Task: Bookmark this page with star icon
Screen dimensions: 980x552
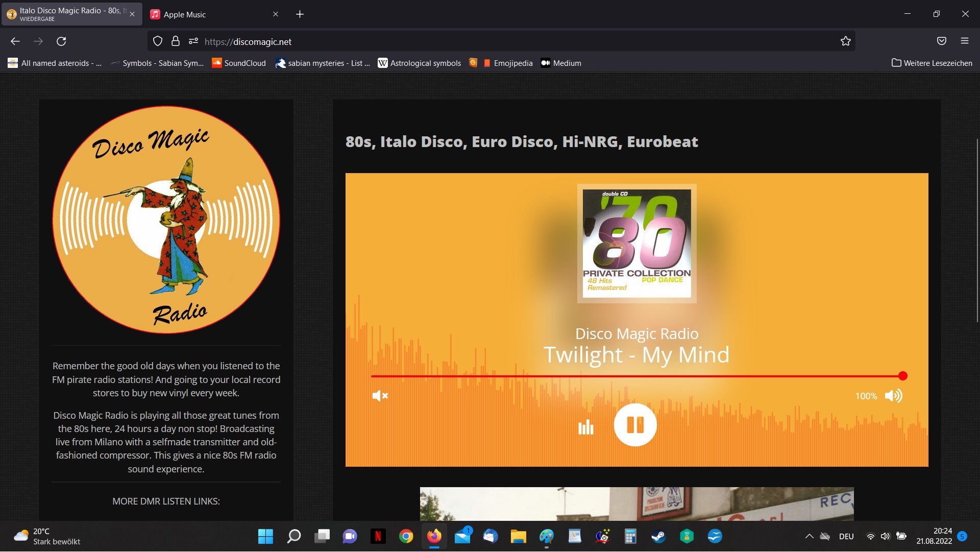Action: 845,41
